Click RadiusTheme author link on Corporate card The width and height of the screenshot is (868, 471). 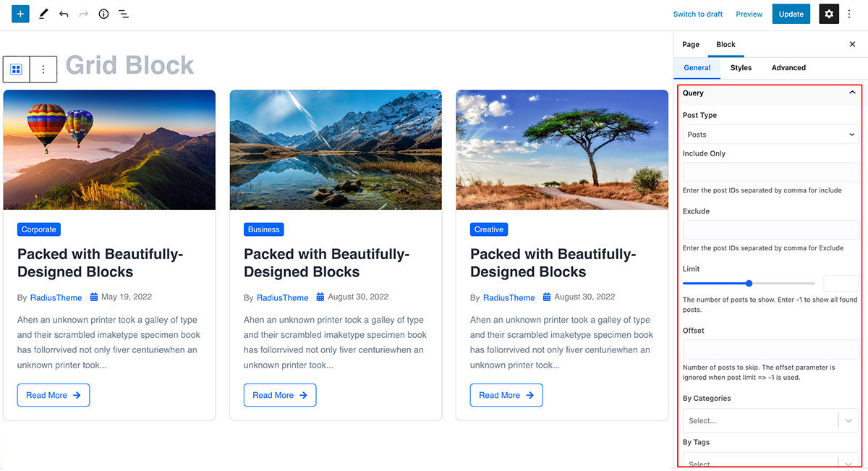(x=56, y=297)
